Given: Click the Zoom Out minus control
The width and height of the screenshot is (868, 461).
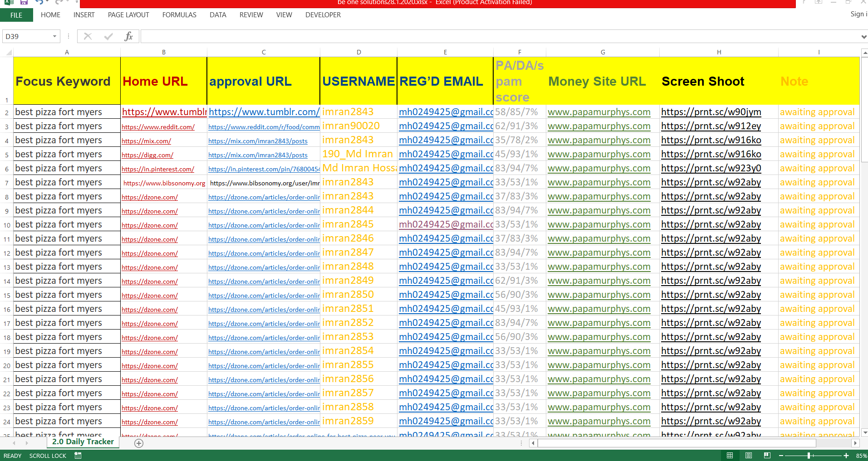Looking at the screenshot, I should pos(781,456).
